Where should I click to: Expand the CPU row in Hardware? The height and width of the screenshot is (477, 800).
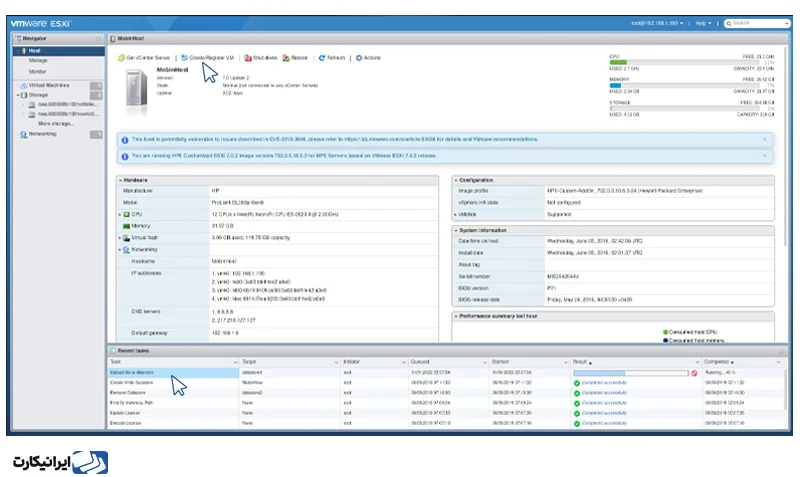pyautogui.click(x=120, y=215)
